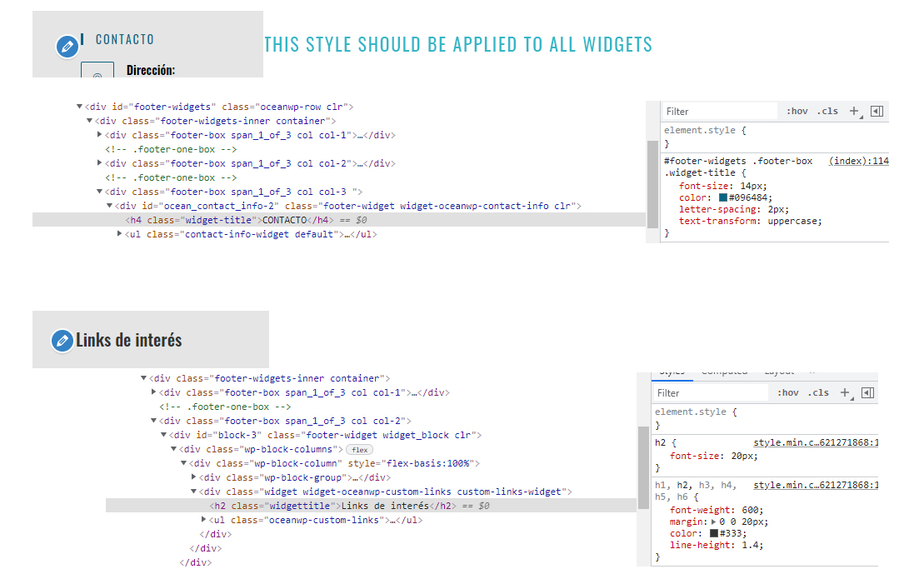Image resolution: width=924 pixels, height=584 pixels.
Task: Expand the ul contact-info-widget default node
Action: tap(120, 234)
